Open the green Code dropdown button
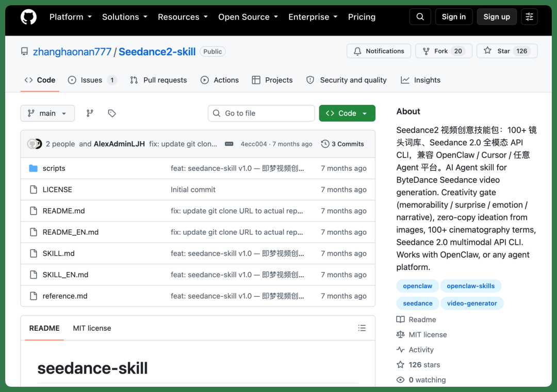Screen dimensions: 557x392 pos(347,113)
